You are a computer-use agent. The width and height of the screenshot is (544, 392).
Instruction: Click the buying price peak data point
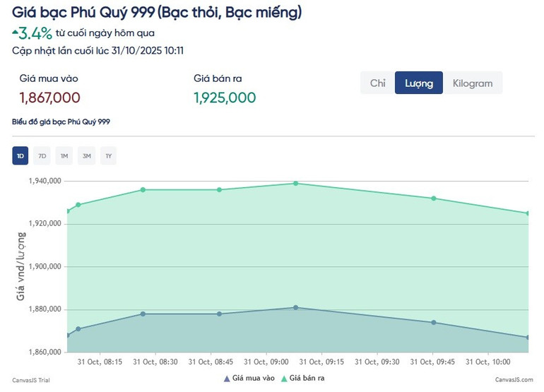pos(295,307)
